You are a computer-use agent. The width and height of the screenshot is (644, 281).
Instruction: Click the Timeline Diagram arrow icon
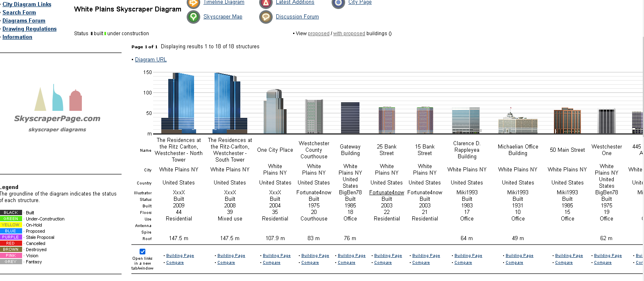point(193,3)
